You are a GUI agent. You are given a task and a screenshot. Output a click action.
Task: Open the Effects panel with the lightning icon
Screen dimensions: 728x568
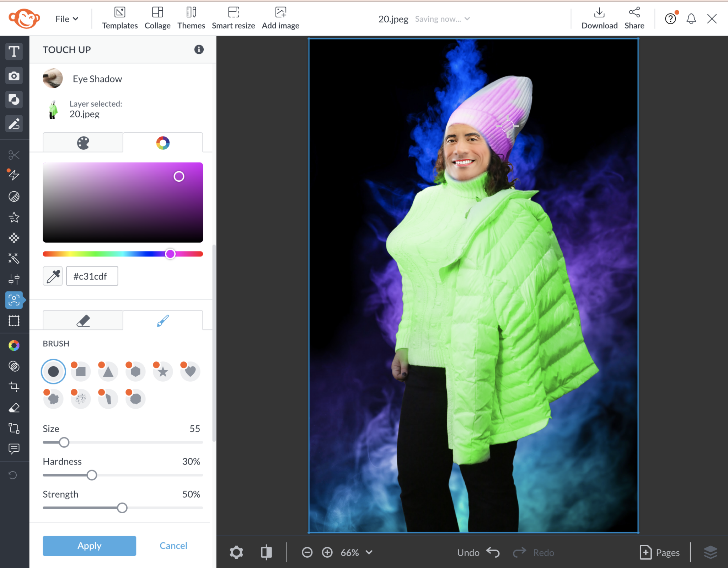[14, 175]
